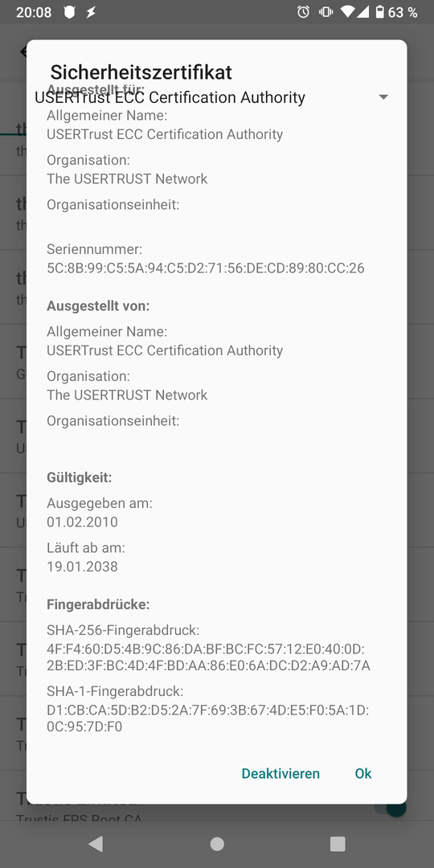
Task: Expand the certificate chain dropdown arrow
Action: click(x=383, y=97)
